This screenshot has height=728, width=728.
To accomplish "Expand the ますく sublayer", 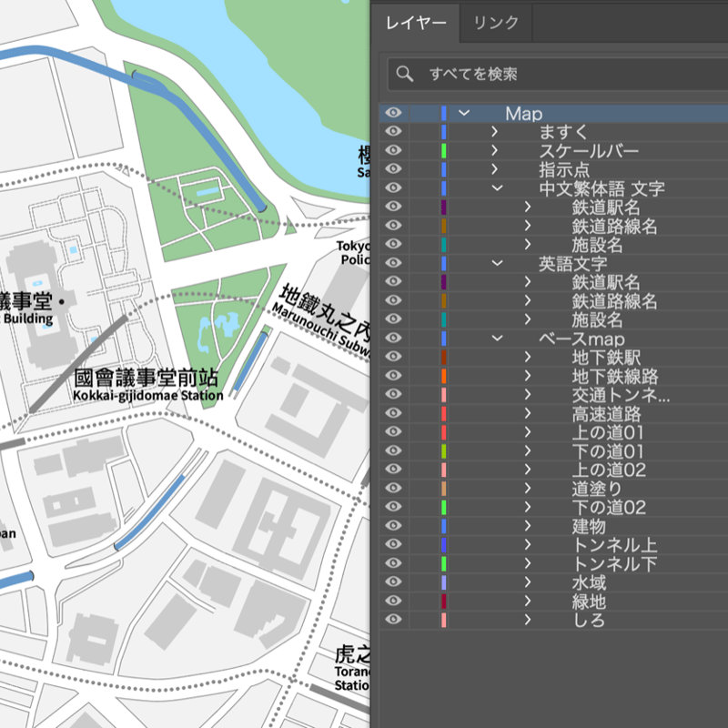I will pos(494,132).
